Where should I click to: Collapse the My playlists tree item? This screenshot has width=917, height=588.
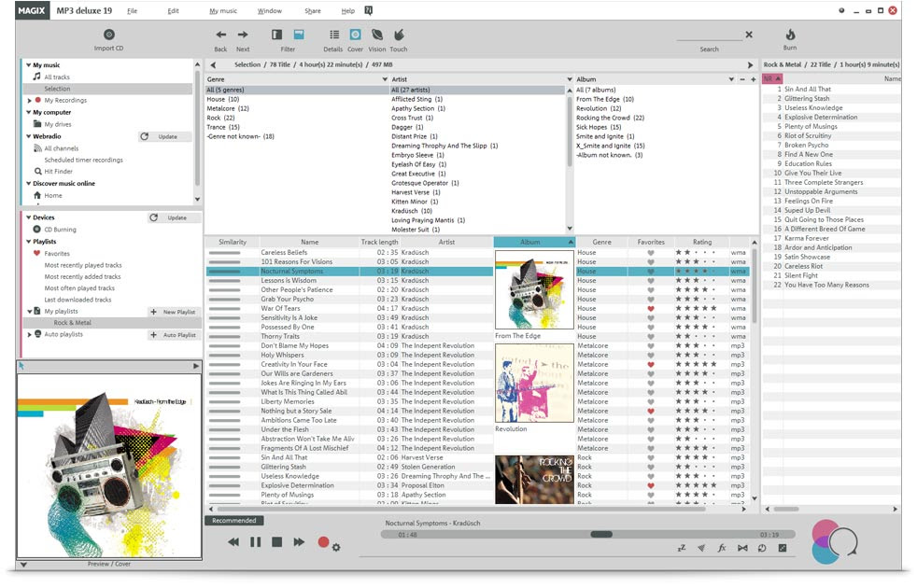[x=29, y=312]
